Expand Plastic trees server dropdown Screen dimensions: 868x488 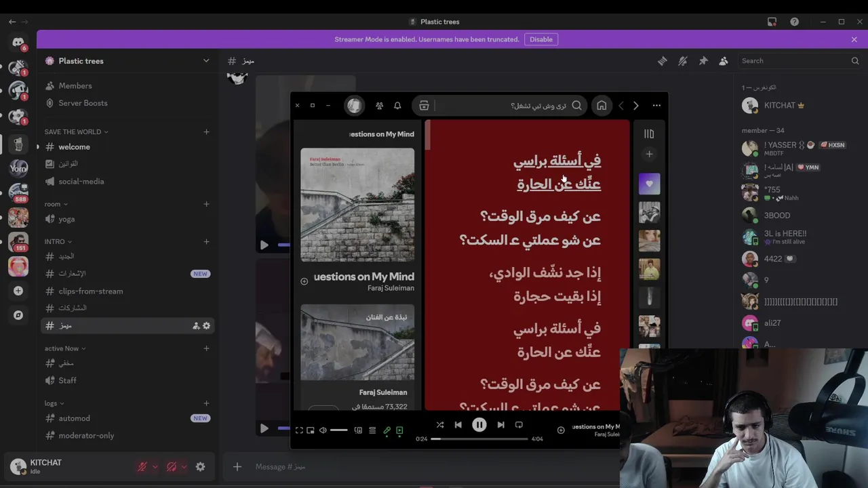click(206, 61)
